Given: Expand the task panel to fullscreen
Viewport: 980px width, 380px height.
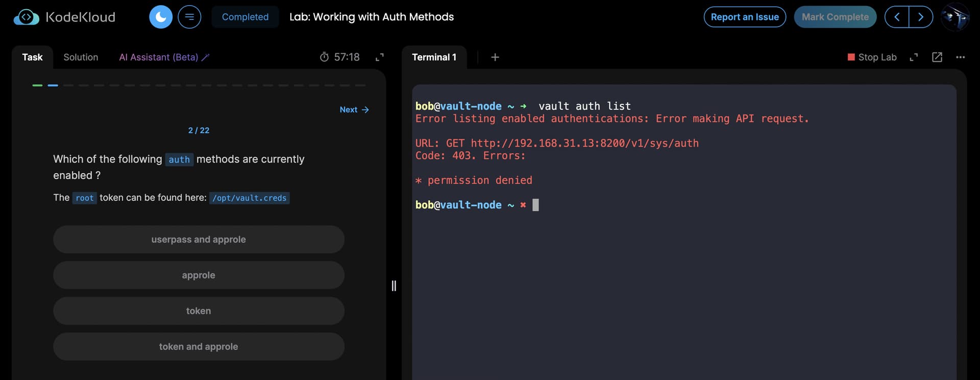Looking at the screenshot, I should pos(380,57).
